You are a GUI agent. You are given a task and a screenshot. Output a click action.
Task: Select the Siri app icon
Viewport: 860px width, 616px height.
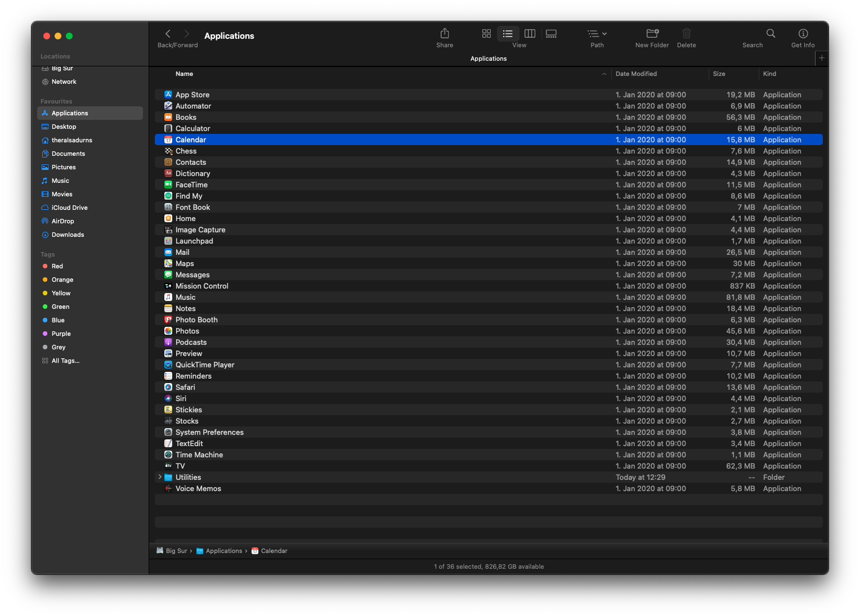pos(168,398)
